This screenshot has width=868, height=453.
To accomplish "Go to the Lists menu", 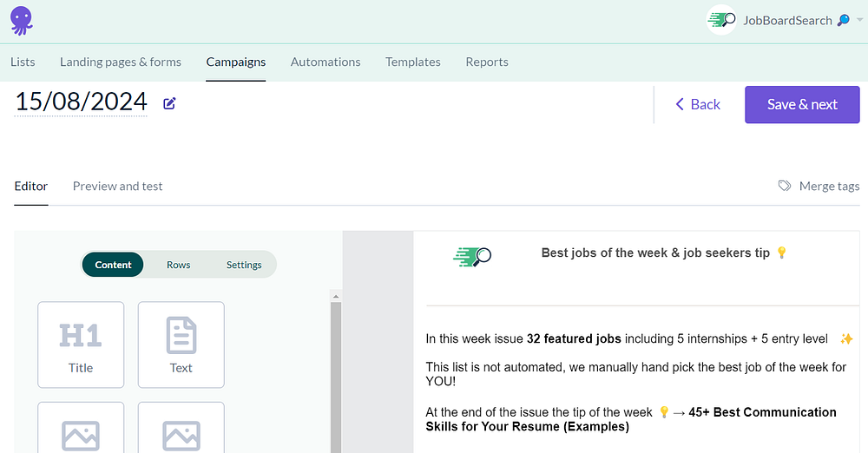I will pos(23,62).
